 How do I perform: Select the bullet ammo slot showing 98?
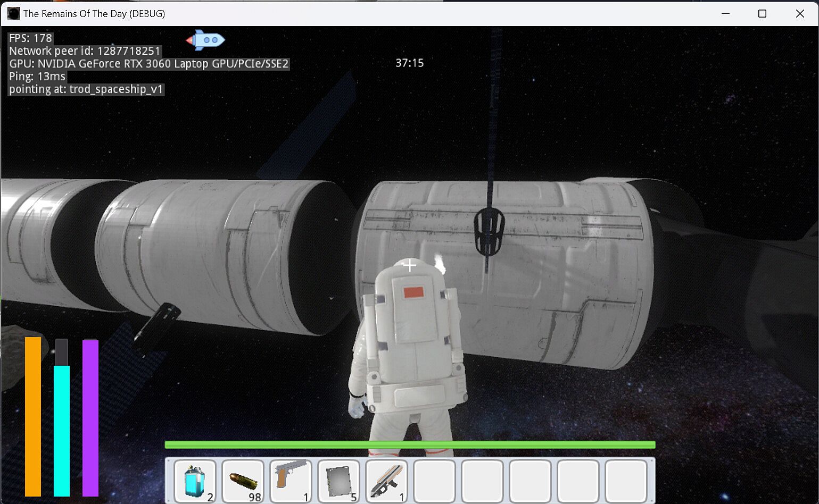click(243, 481)
